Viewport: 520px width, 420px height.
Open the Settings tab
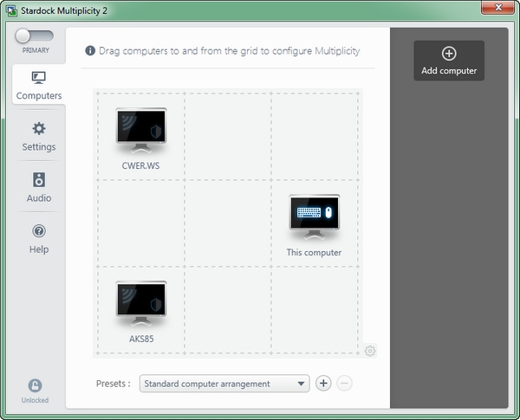39,136
